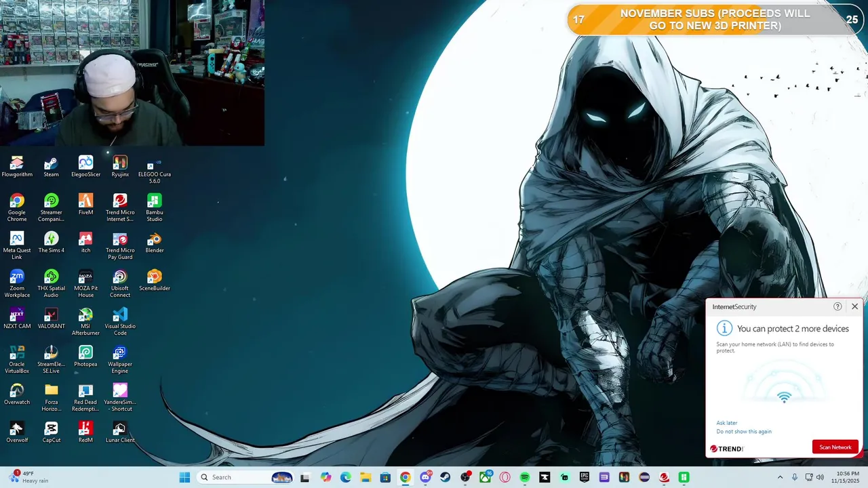Open Steam from the taskbar
868x488 pixels.
pos(445,477)
